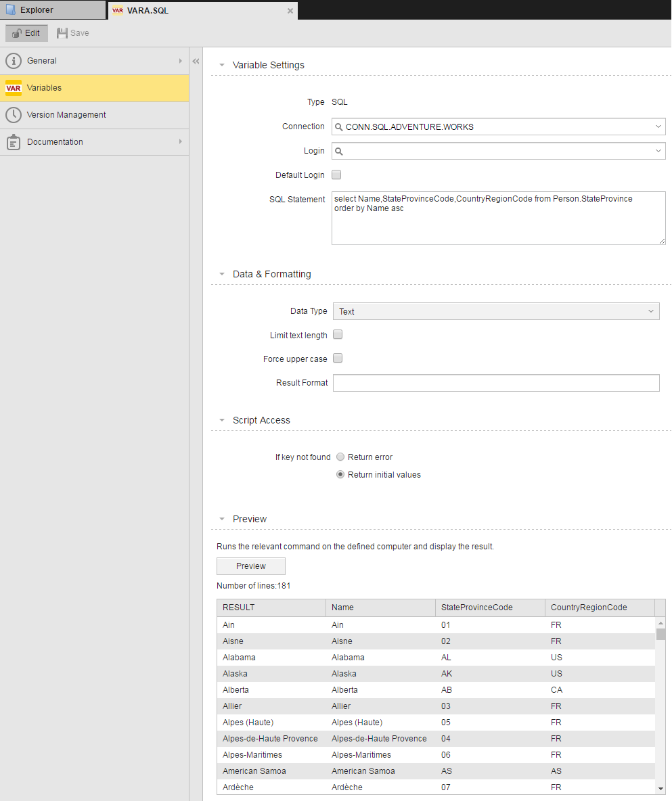672x801 pixels.
Task: Close the VARA.SQL tab
Action: click(290, 11)
